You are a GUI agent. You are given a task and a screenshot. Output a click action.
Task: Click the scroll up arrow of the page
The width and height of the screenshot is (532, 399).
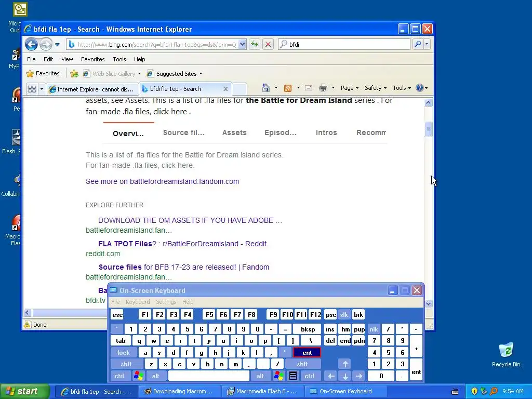428,102
